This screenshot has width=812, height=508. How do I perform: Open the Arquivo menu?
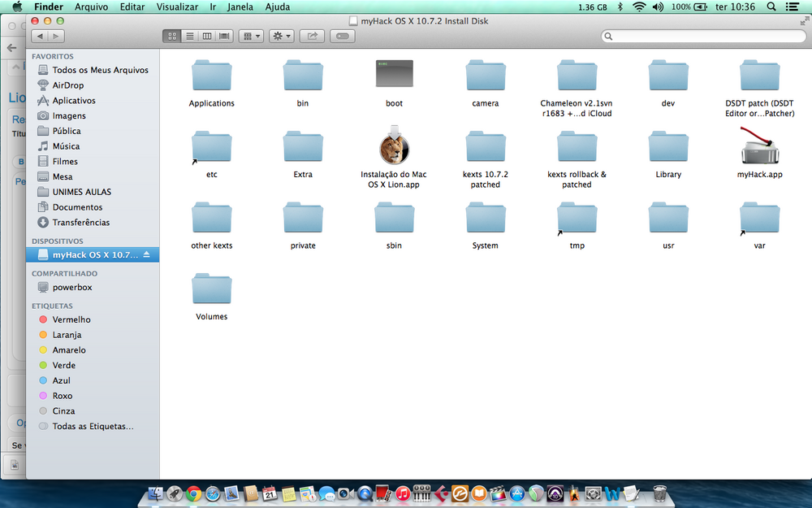point(91,7)
